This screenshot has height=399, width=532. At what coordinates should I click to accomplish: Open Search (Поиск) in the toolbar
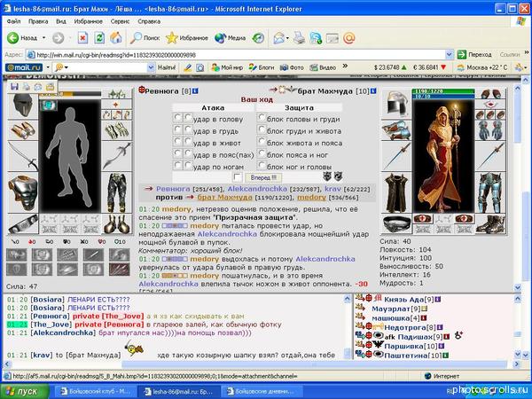(x=145, y=37)
